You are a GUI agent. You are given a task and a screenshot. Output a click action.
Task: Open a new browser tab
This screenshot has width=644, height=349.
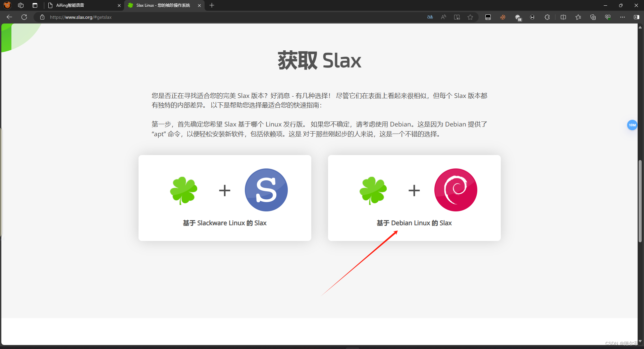tap(212, 5)
